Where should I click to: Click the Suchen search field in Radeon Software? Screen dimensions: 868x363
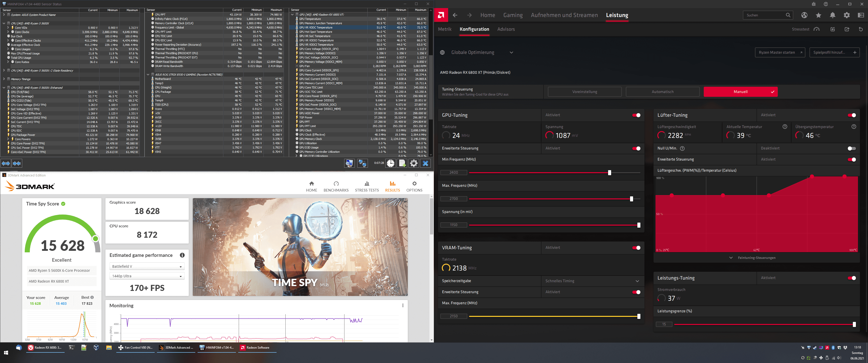(x=768, y=15)
